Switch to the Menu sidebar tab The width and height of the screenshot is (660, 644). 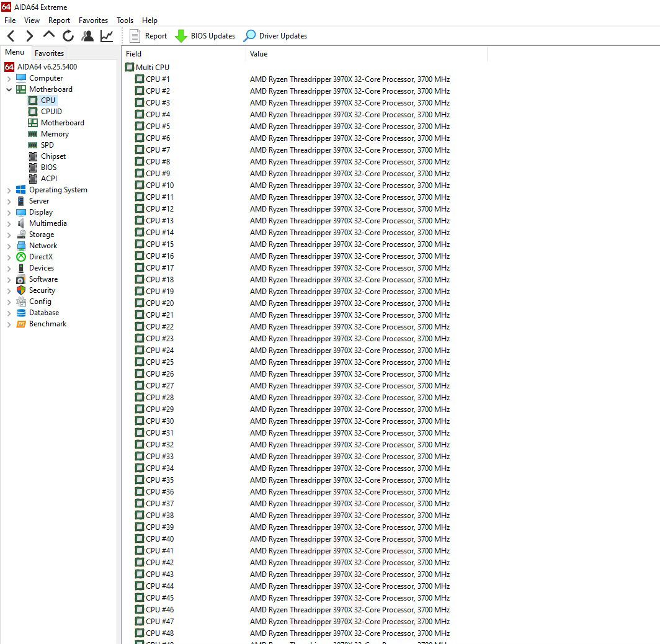(x=15, y=52)
